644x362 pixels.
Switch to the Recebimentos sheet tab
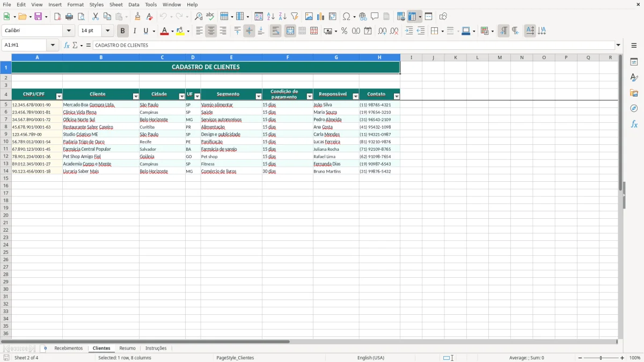coord(69,349)
